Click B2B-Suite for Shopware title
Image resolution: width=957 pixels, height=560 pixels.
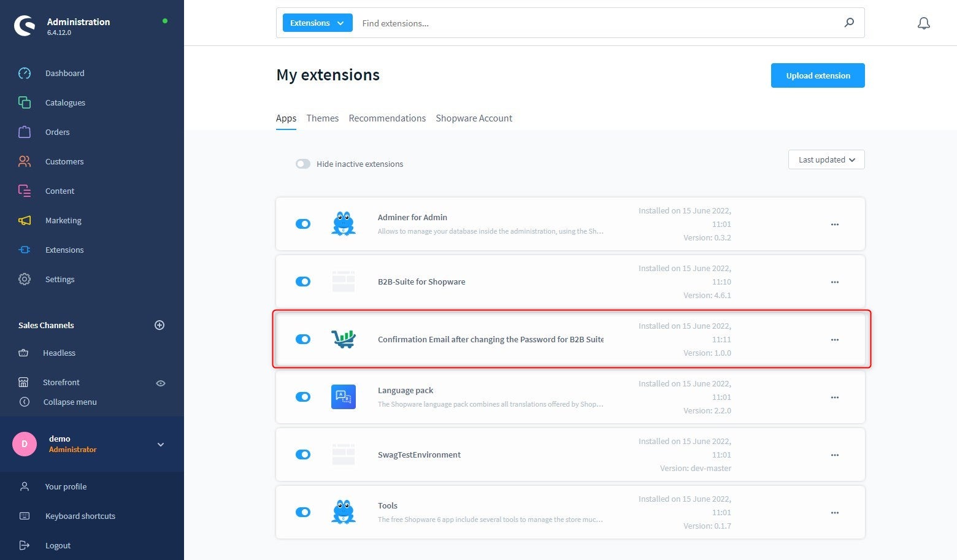(421, 282)
